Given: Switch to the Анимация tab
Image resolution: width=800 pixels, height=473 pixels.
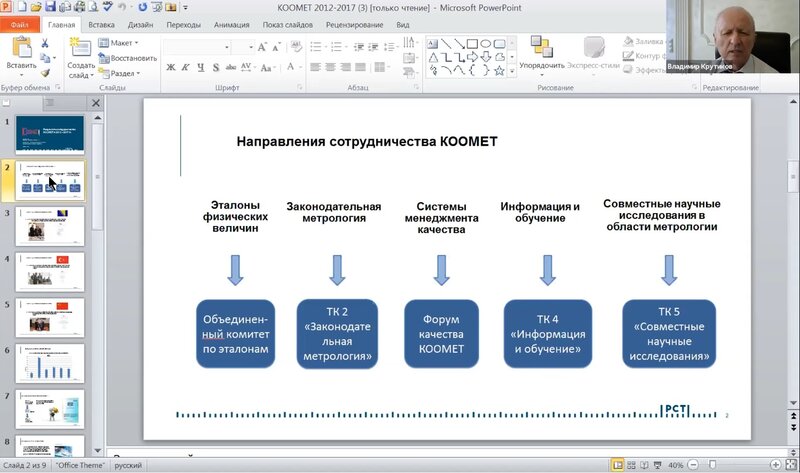Looking at the screenshot, I should tap(232, 24).
